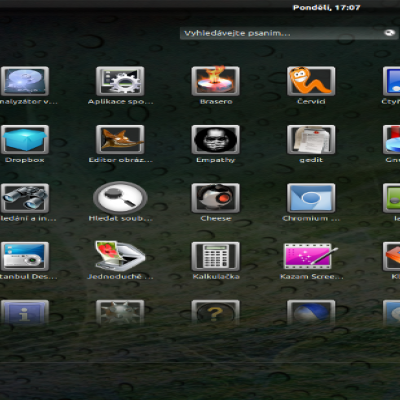Open gedit text editor
This screenshot has width=400, height=400.
pyautogui.click(x=311, y=139)
